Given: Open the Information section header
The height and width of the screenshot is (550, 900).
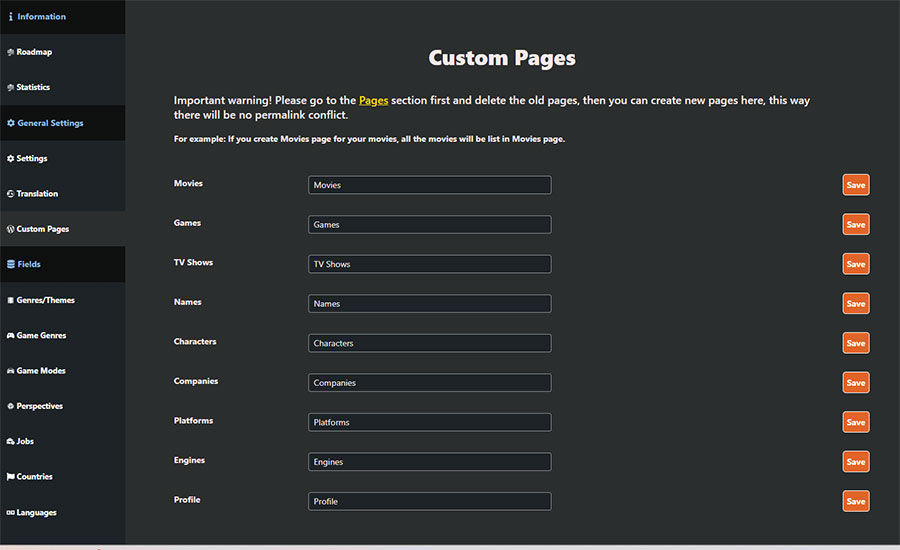Looking at the screenshot, I should click(x=41, y=17).
